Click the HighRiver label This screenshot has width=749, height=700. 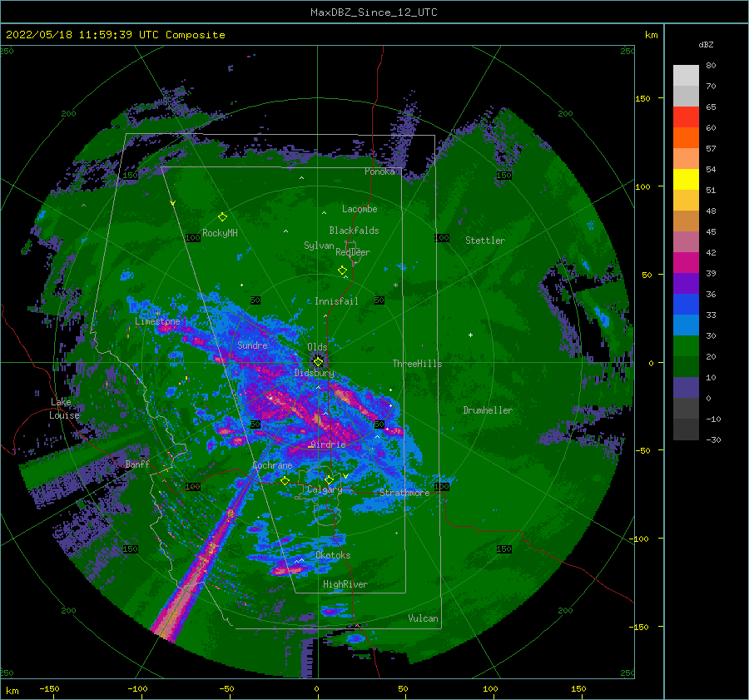point(345,584)
